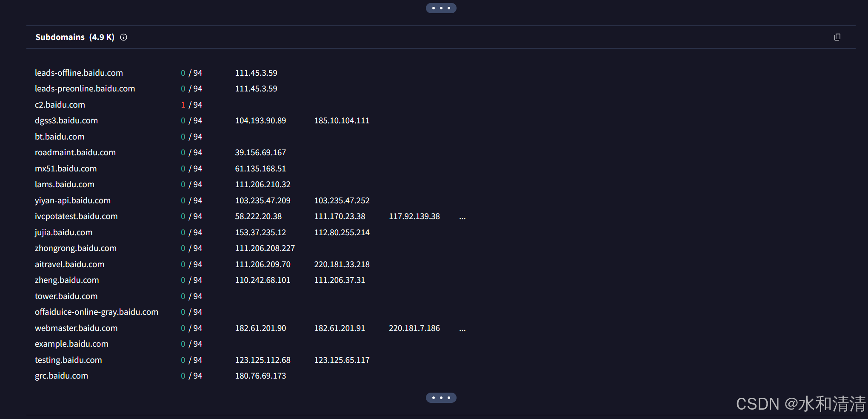Viewport: 868px width, 419px height.
Task: Open roadmaint.baidu.com subdomain
Action: click(x=75, y=152)
